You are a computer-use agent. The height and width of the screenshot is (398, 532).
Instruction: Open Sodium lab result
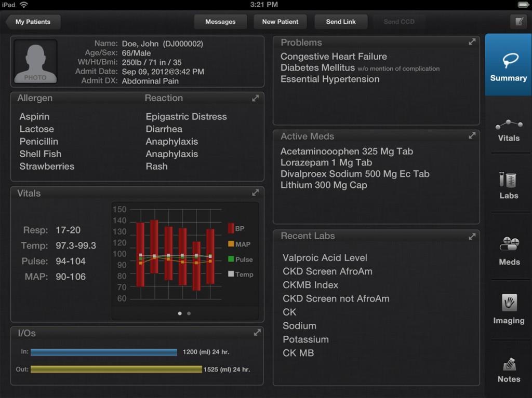coord(299,326)
